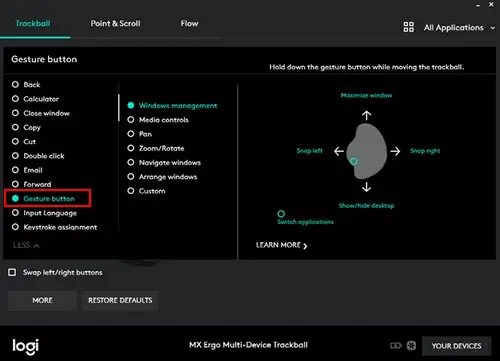Switch to the Point & Scroll tab
Screen dimensions: 500x361
115,24
